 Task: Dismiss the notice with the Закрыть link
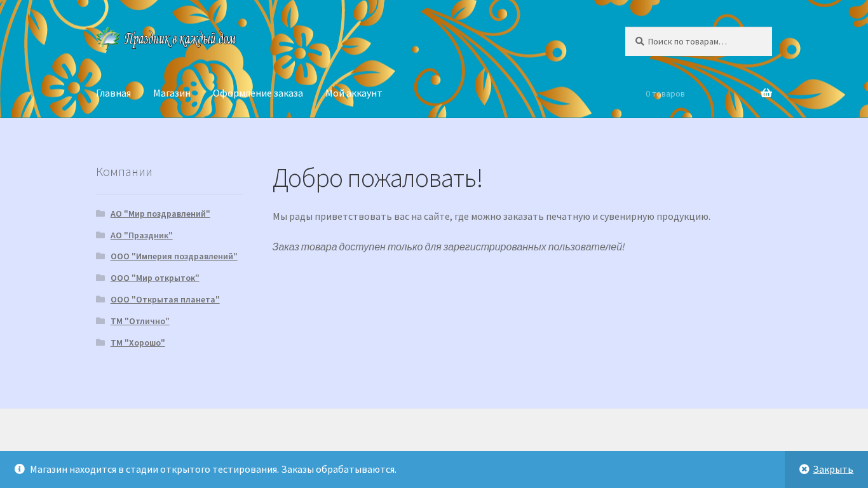pyautogui.click(x=833, y=469)
